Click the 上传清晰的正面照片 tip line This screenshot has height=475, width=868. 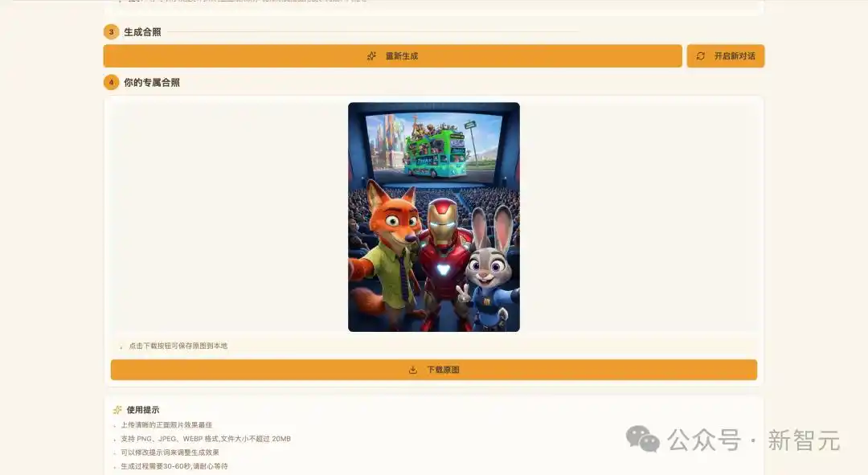click(166, 424)
